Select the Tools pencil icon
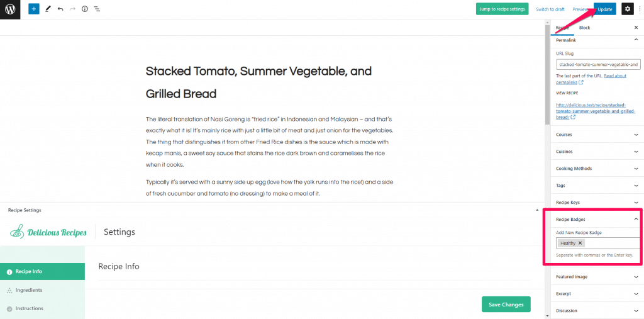The width and height of the screenshot is (644, 319). tap(48, 9)
